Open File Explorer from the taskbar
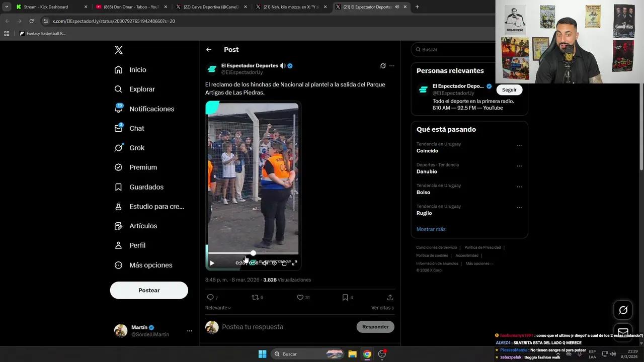The width and height of the screenshot is (644, 362). click(x=352, y=354)
